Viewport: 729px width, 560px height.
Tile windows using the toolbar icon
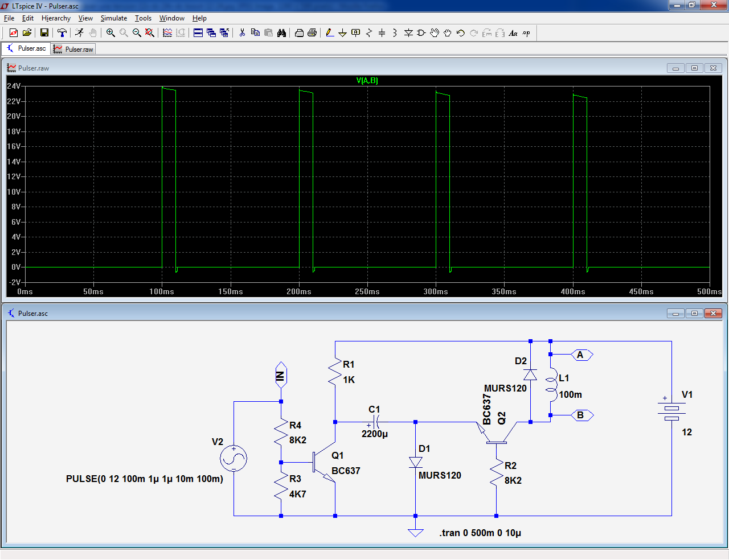pos(198,33)
